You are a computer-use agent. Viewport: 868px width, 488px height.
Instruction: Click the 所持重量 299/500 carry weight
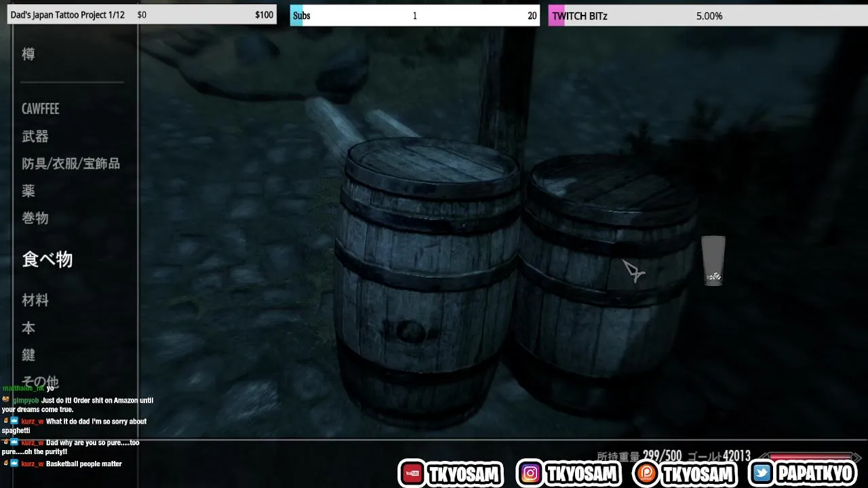click(639, 456)
